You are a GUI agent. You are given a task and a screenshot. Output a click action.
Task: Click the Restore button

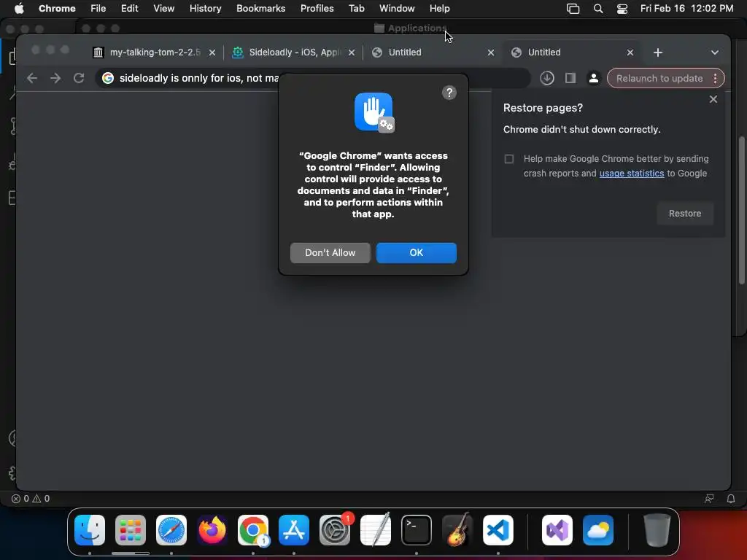(684, 214)
